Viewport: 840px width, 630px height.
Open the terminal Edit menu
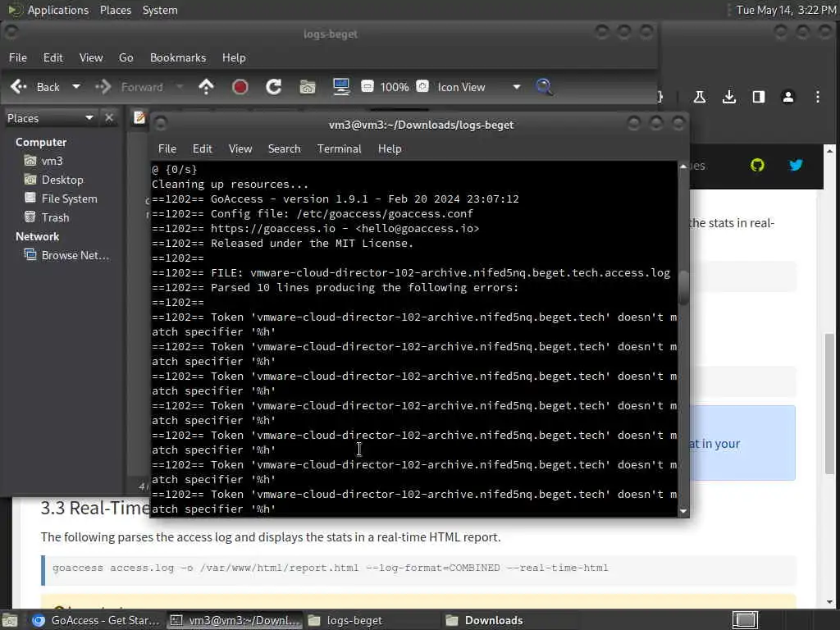coord(203,148)
